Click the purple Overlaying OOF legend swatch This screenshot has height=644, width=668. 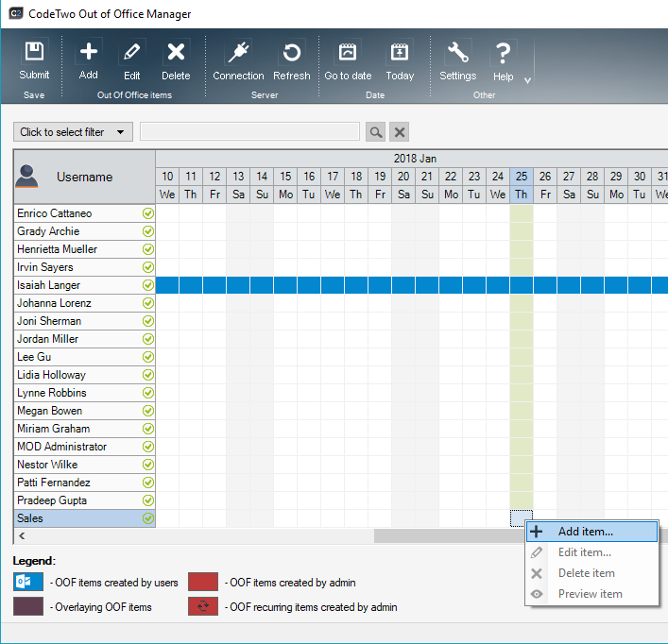(28, 606)
